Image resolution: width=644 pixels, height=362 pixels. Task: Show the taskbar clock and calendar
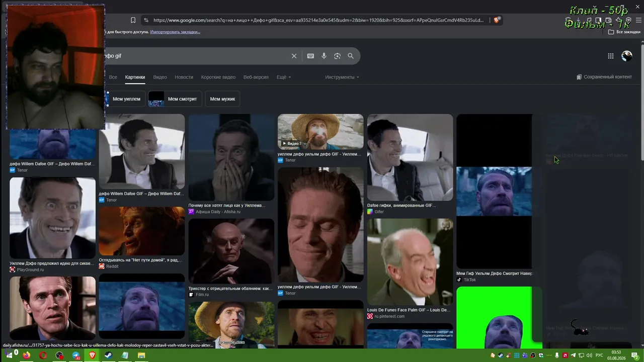coord(616,355)
